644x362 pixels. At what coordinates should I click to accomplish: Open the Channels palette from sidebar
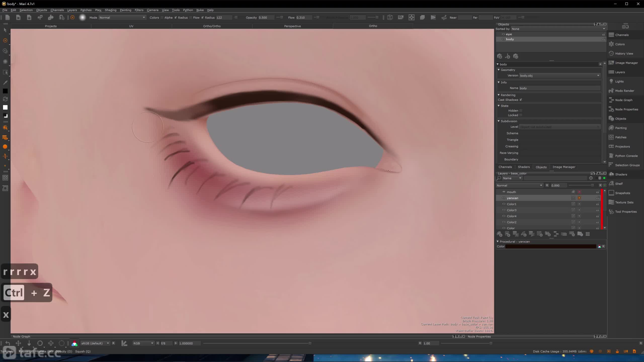click(x=622, y=35)
